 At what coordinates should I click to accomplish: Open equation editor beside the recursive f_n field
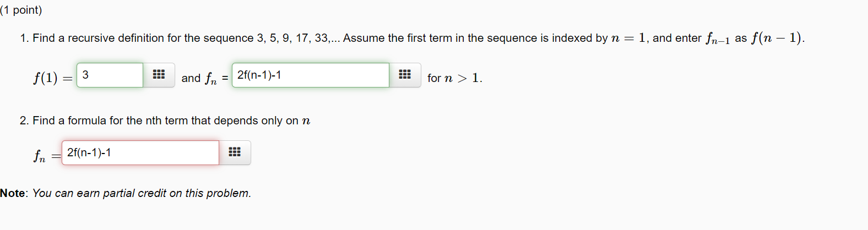click(405, 75)
